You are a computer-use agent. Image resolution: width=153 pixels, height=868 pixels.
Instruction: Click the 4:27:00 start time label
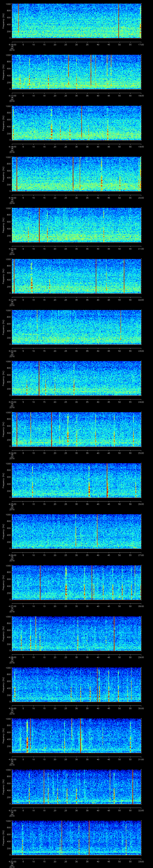pyautogui.click(x=12, y=606)
